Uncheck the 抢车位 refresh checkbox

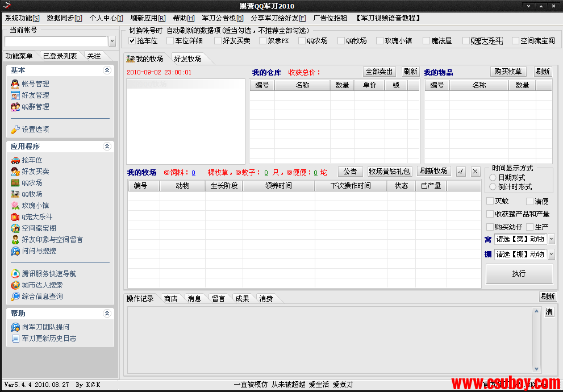point(132,41)
